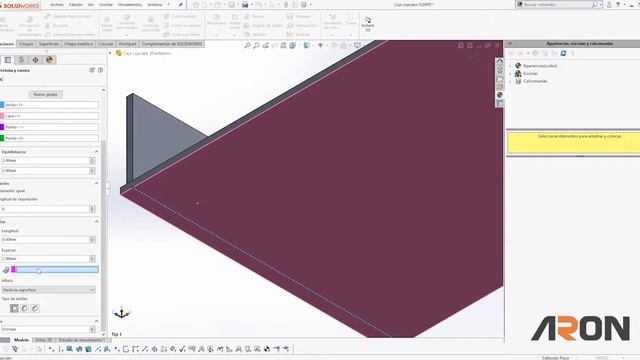Open the Ventana menu
Screen dimensions: 640x360
point(155,4)
